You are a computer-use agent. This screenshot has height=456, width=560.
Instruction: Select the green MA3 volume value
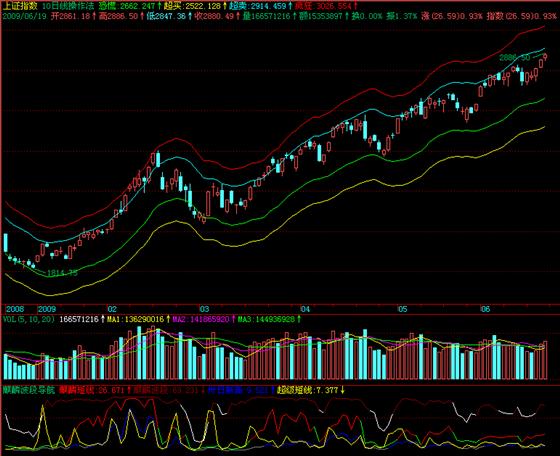pyautogui.click(x=269, y=319)
